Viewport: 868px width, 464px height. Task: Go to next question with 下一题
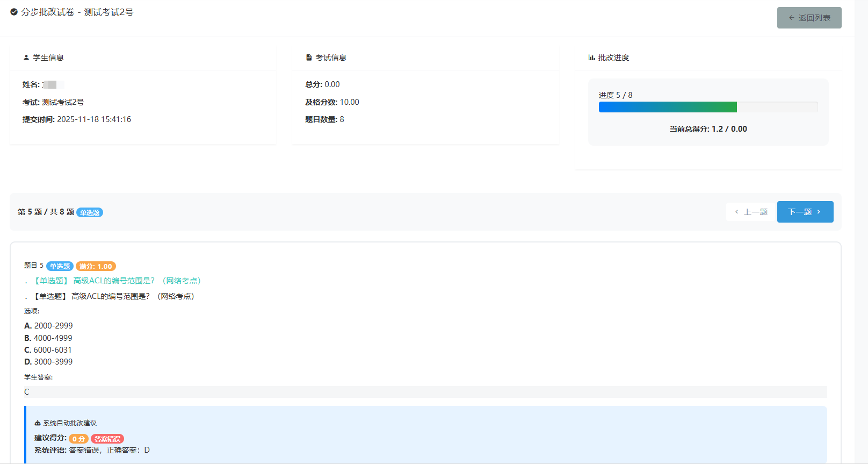pos(805,212)
